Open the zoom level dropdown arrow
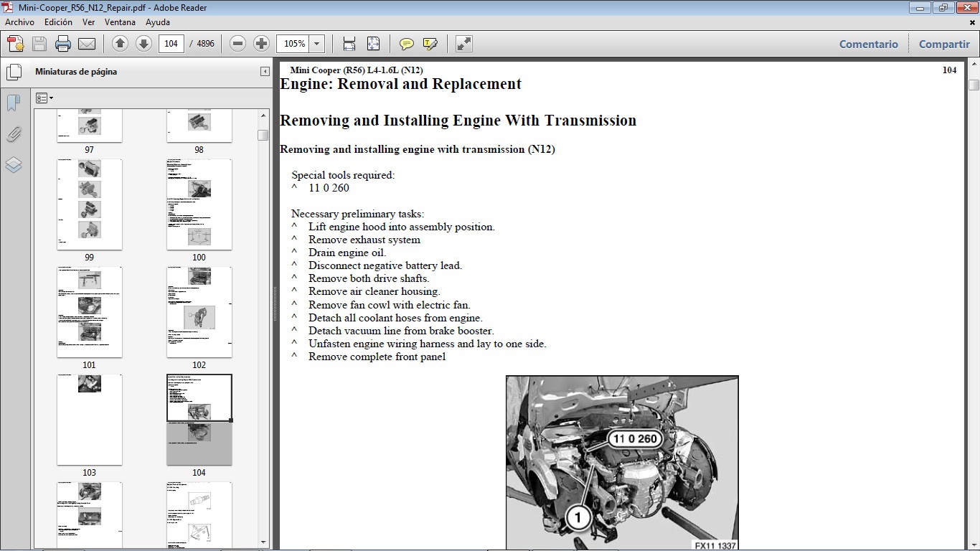 (x=318, y=44)
